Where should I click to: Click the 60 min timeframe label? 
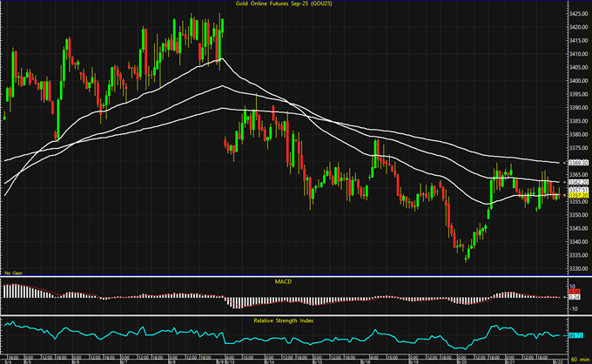(x=578, y=358)
